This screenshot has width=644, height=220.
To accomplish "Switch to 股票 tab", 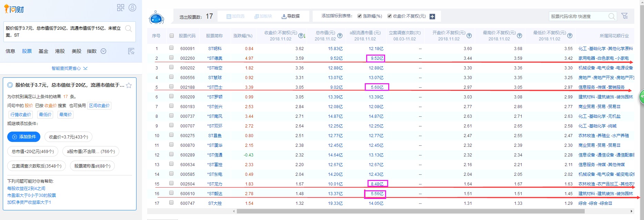I will 27,51.
